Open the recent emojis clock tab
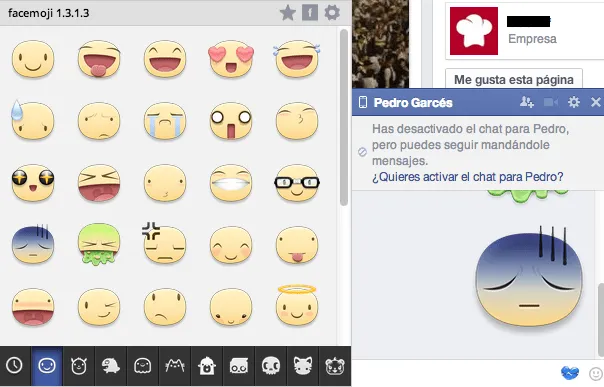This screenshot has height=387, width=604. (15, 365)
